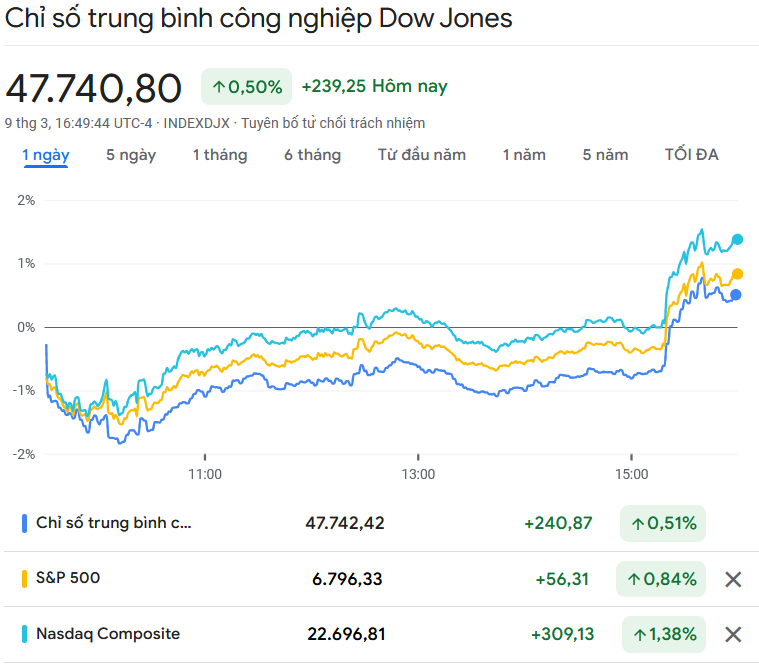Click the cyan Nasdaq line endpoint dot
Image resolution: width=759 pixels, height=666 pixels.
pos(738,239)
